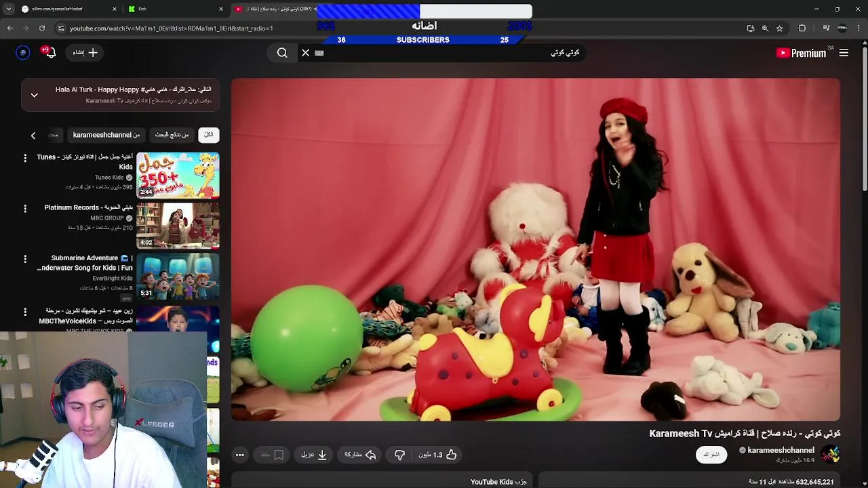This screenshot has height=488, width=868.
Task: Open the 'Submarine Adventure' video title
Action: [x=85, y=263]
